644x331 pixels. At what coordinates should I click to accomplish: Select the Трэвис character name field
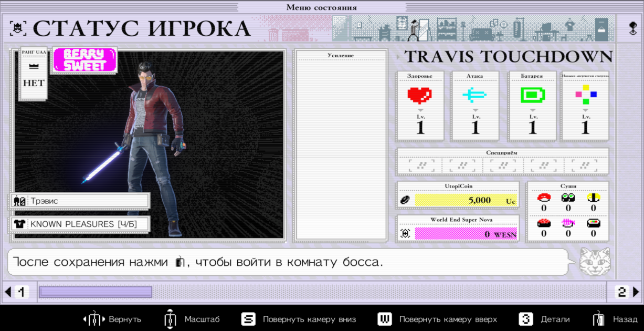[x=80, y=201]
